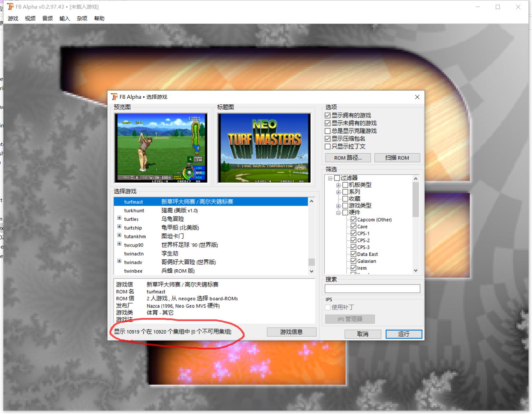Viewport: 532px width, 414px height.
Task: Expand clones of turtles game
Action: (x=119, y=218)
